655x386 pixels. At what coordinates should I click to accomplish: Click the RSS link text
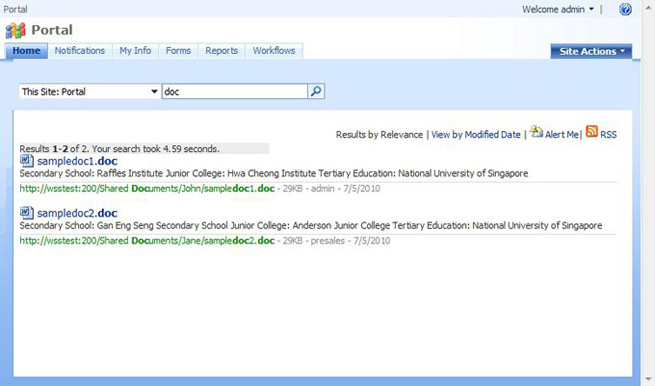click(608, 135)
